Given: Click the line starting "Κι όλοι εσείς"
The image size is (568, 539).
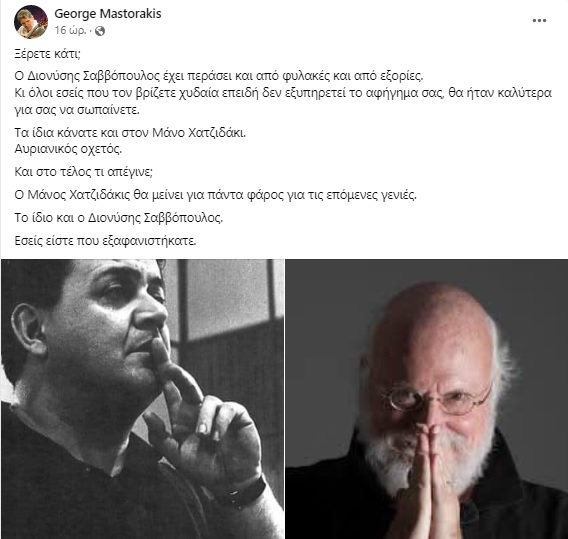Looking at the screenshot, I should pos(283,93).
